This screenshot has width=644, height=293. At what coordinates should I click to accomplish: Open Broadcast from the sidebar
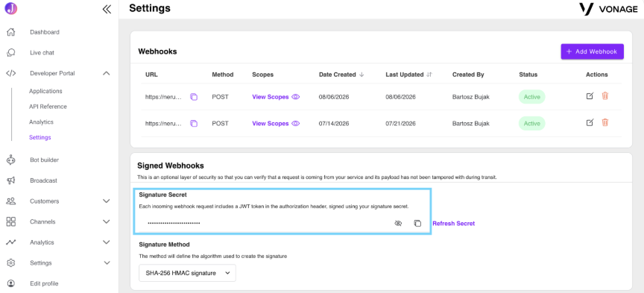pyautogui.click(x=43, y=180)
